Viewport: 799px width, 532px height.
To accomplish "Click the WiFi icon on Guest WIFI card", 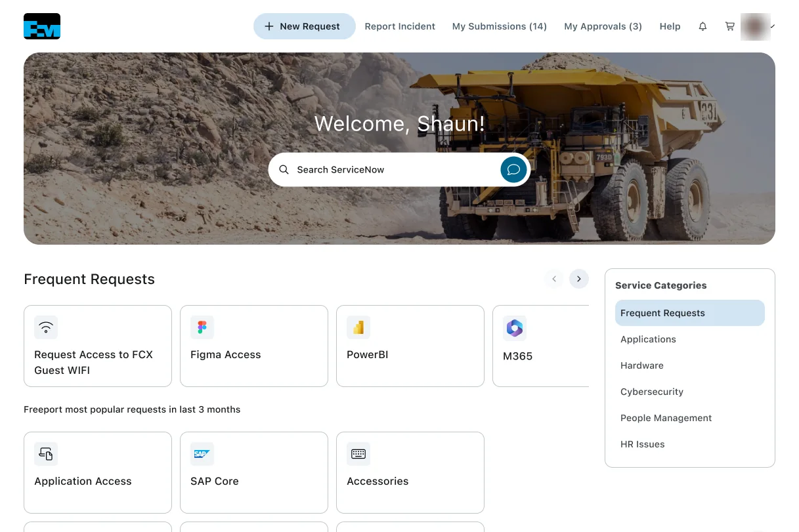I will (46, 327).
